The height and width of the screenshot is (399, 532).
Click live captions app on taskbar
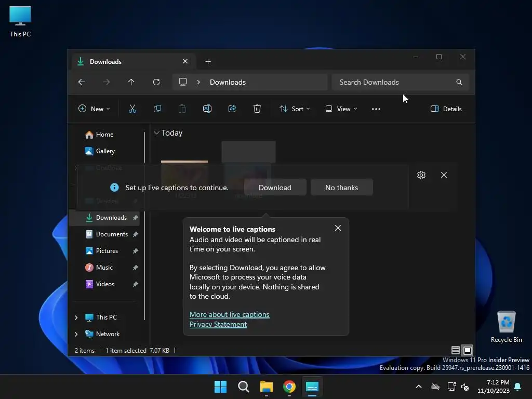coord(312,387)
